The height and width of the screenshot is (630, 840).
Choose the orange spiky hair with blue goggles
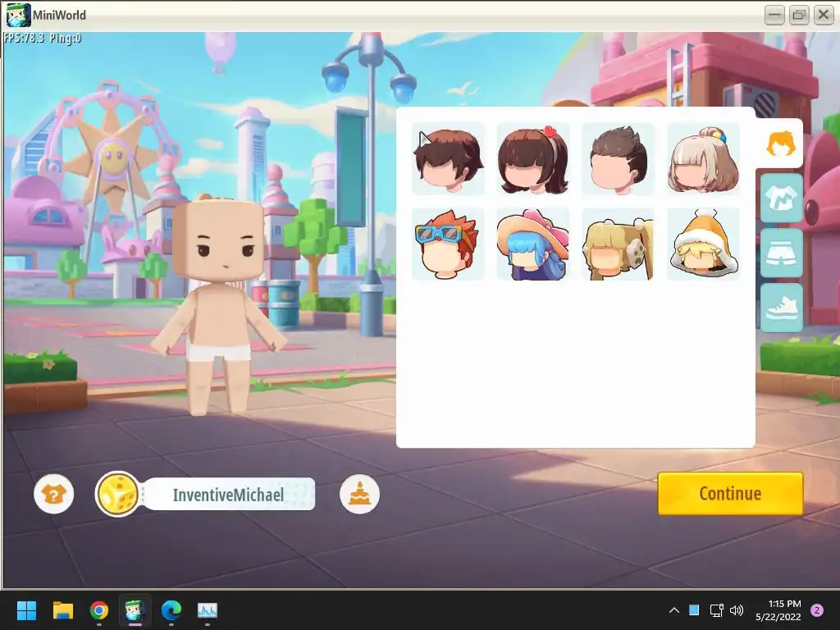448,244
